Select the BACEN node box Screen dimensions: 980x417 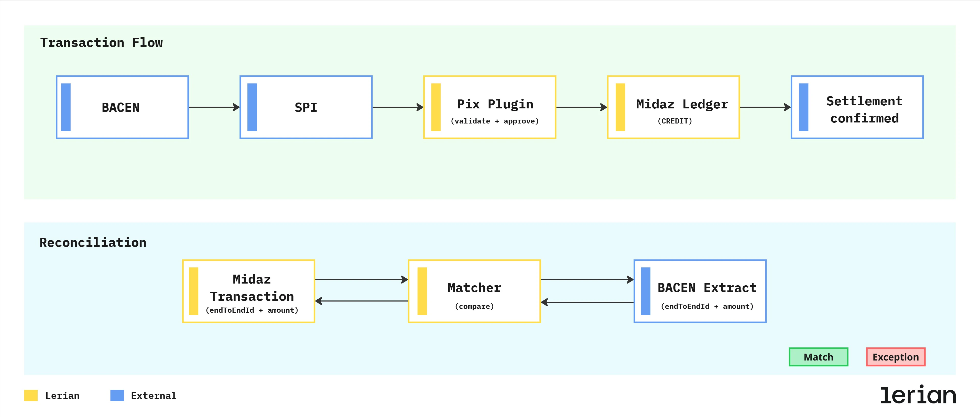pyautogui.click(x=123, y=107)
